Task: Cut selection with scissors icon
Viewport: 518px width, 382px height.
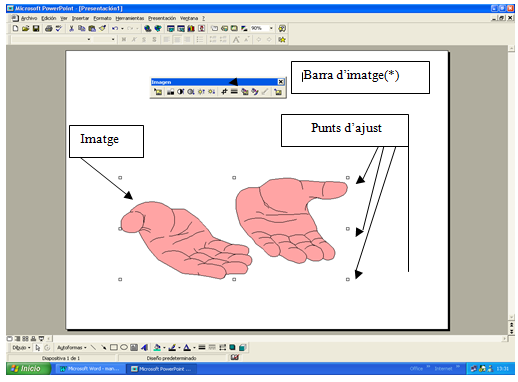Action: click(x=71, y=29)
